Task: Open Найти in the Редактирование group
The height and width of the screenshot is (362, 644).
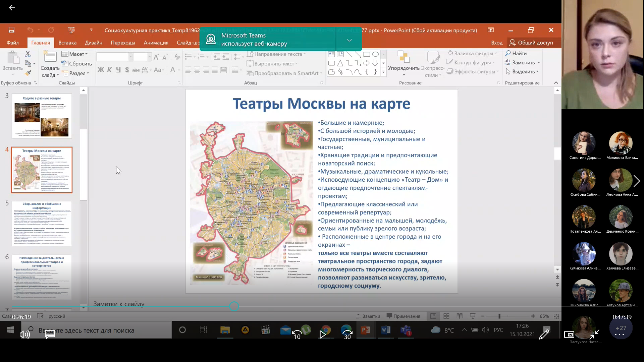Action: (x=517, y=53)
